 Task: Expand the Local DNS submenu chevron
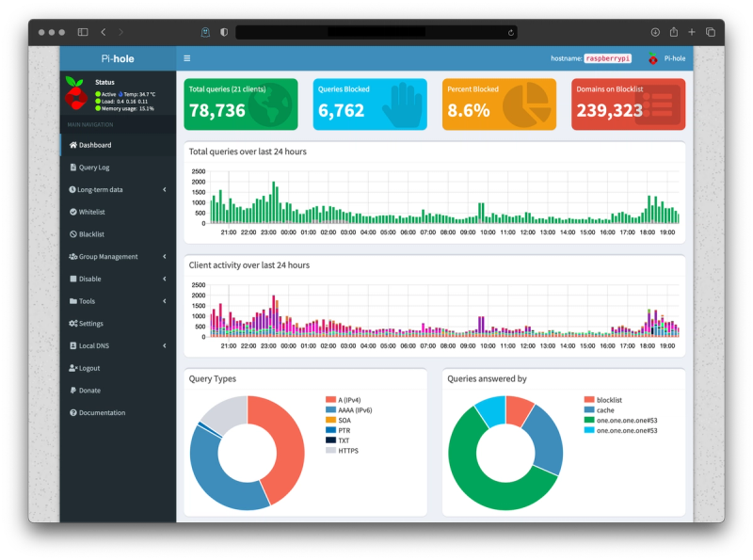click(164, 345)
